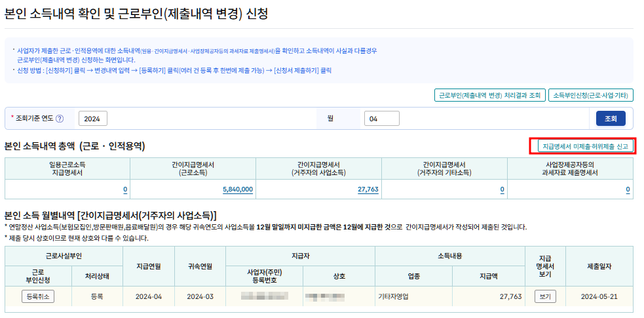The image size is (644, 318).
Task: Click the 일용근로소득 지급명세서 column header
Action: pyautogui.click(x=67, y=169)
